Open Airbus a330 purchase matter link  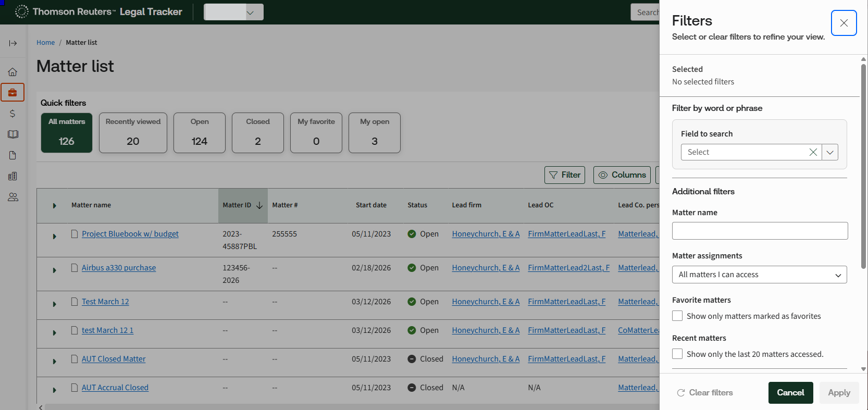[x=119, y=268]
